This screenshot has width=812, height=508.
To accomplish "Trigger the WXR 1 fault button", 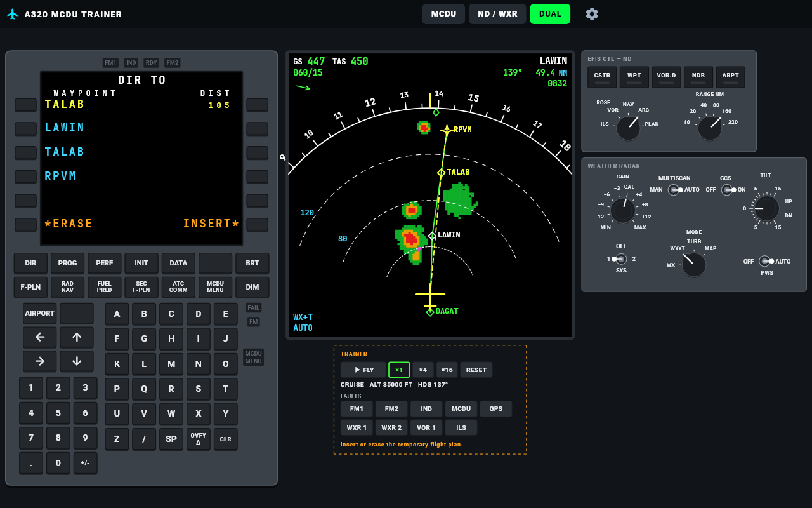I will pyautogui.click(x=357, y=427).
